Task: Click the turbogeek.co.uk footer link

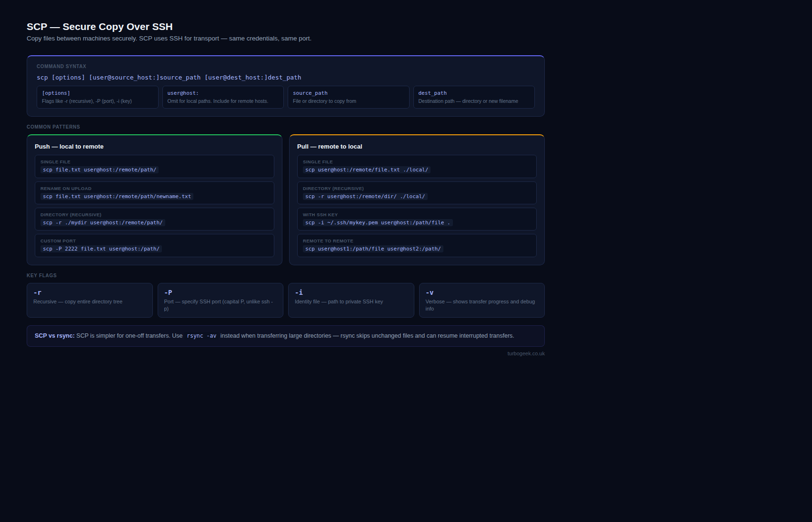Action: 526,353
